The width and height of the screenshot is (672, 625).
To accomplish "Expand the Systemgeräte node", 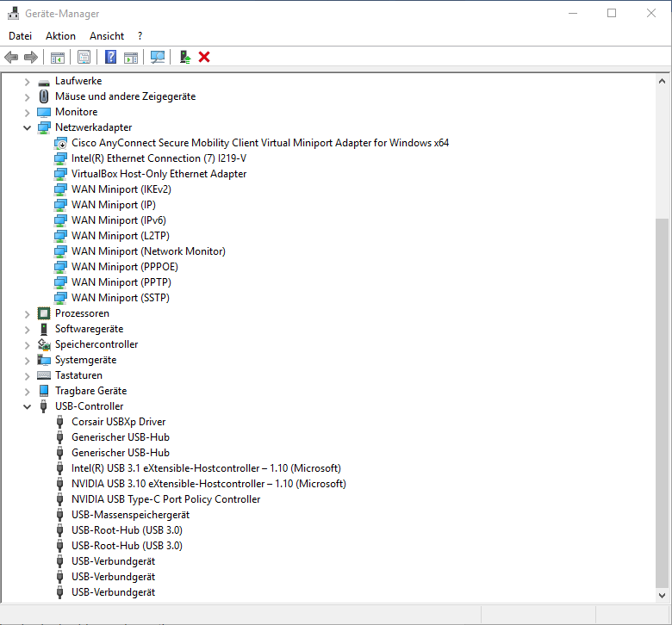I will coord(27,360).
